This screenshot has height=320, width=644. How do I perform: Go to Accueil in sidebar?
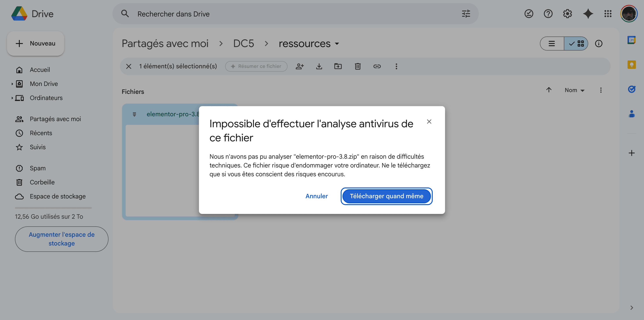(x=40, y=69)
